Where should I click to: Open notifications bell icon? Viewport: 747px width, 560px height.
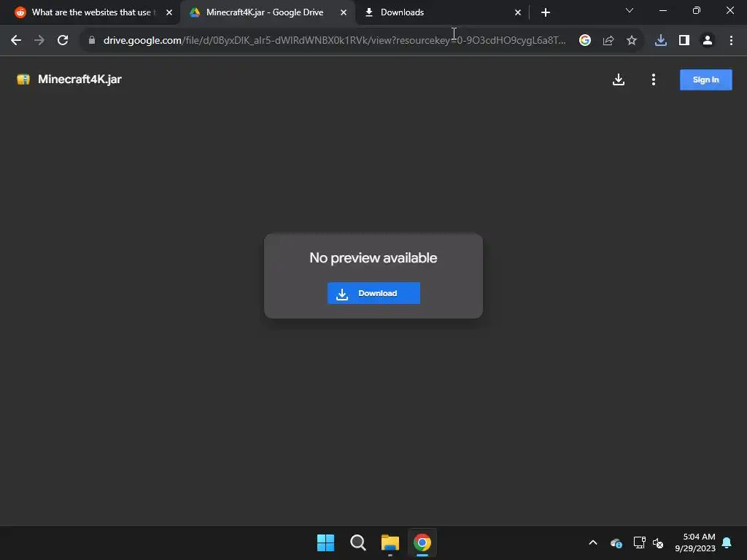[x=727, y=542]
